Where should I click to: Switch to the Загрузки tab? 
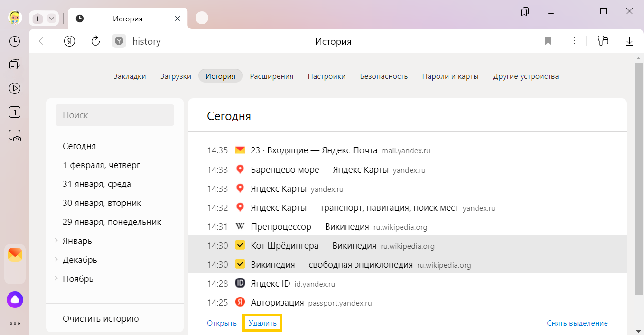176,76
